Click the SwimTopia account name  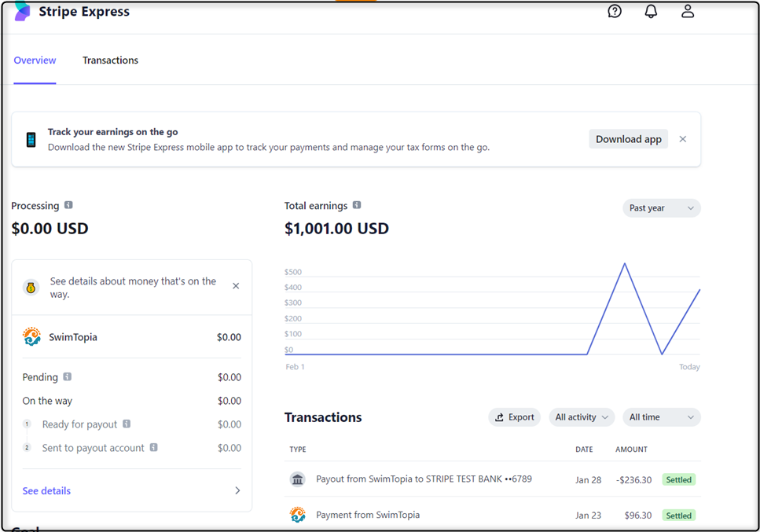click(73, 337)
